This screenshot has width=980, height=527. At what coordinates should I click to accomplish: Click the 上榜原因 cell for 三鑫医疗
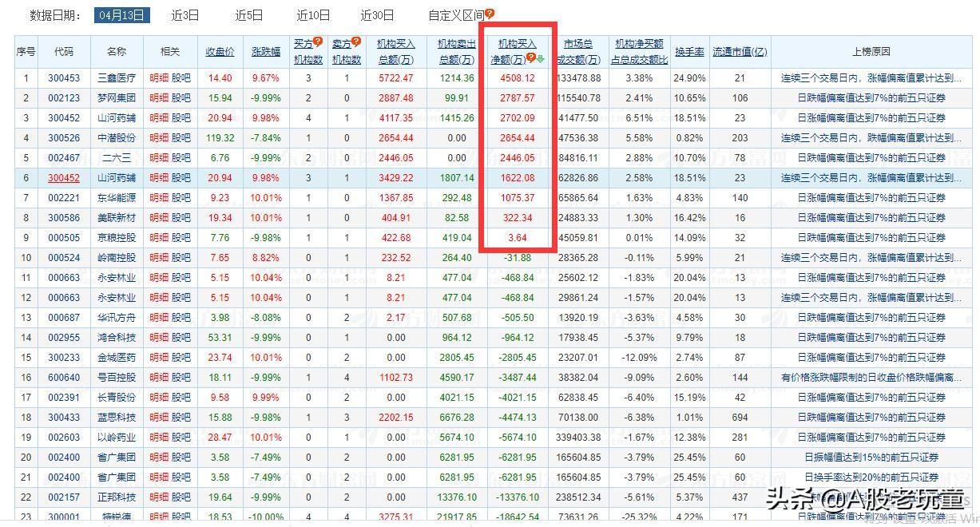(x=871, y=78)
